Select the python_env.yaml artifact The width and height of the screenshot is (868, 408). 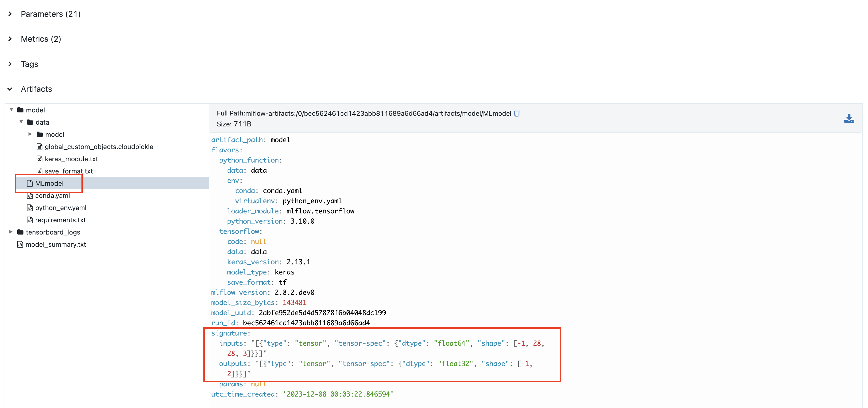point(61,208)
